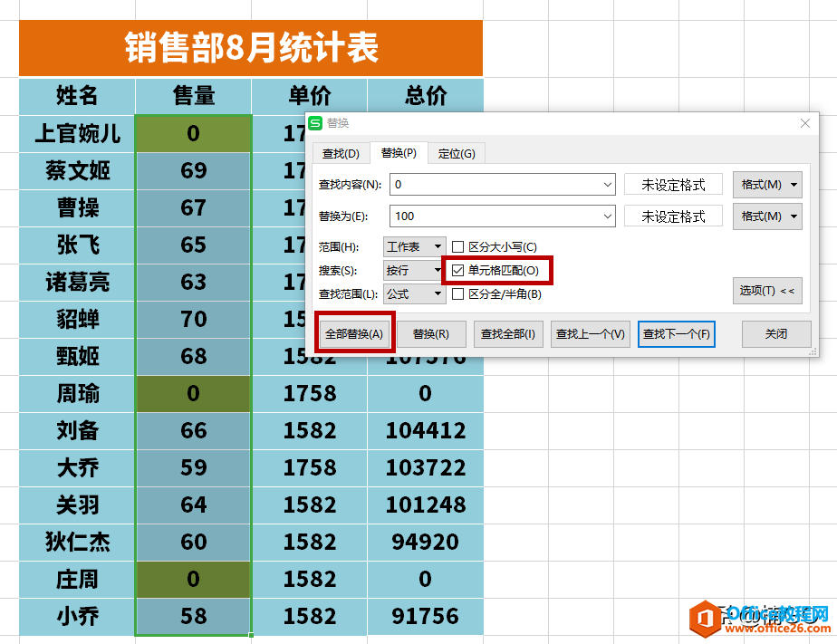The width and height of the screenshot is (837, 644).
Task: Open the 搜索 dropdown showing 按行
Action: pyautogui.click(x=414, y=270)
